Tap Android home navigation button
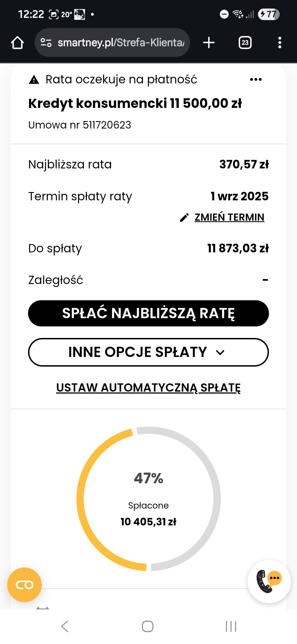297x644 pixels. tap(148, 626)
